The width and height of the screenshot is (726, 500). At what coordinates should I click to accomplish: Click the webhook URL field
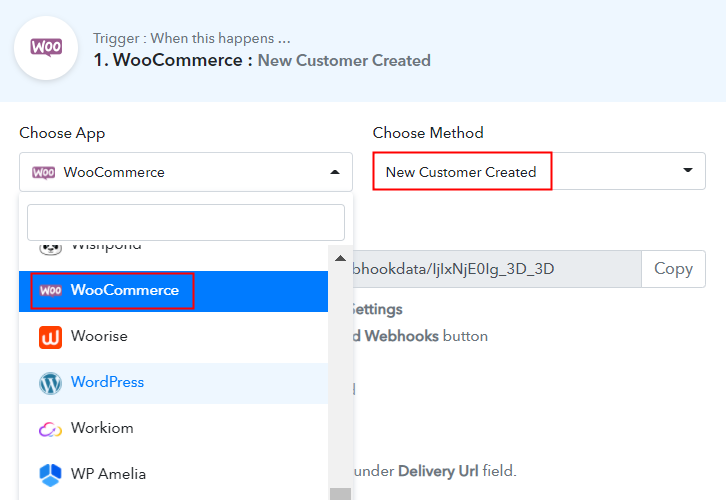point(497,269)
